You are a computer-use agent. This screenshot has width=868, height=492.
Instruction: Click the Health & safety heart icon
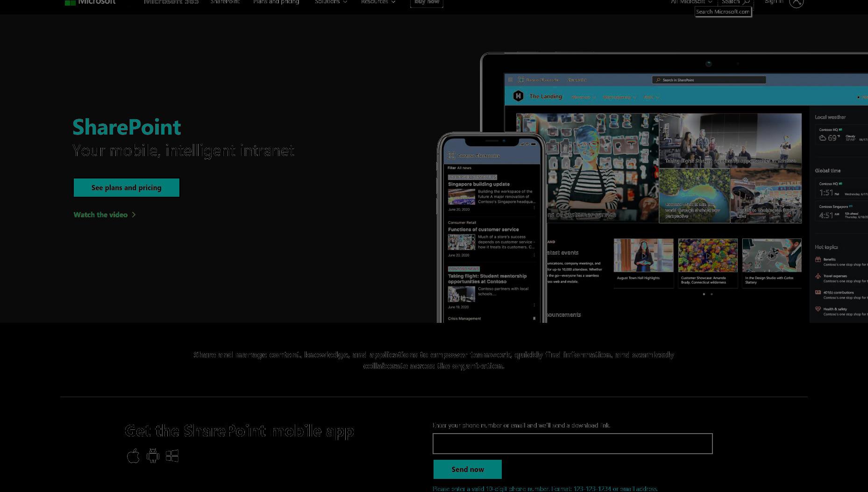click(x=818, y=309)
